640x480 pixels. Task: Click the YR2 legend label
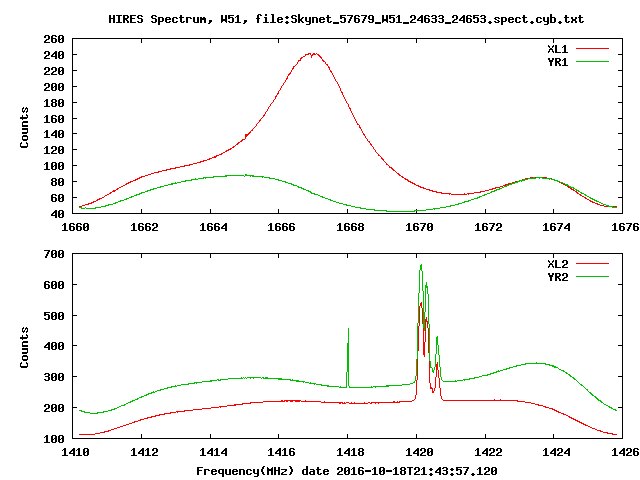(x=558, y=277)
